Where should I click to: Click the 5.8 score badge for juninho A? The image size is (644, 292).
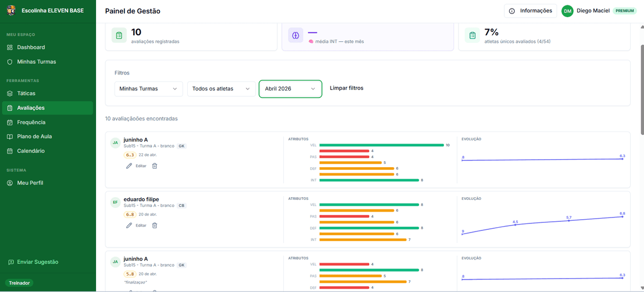point(130,274)
